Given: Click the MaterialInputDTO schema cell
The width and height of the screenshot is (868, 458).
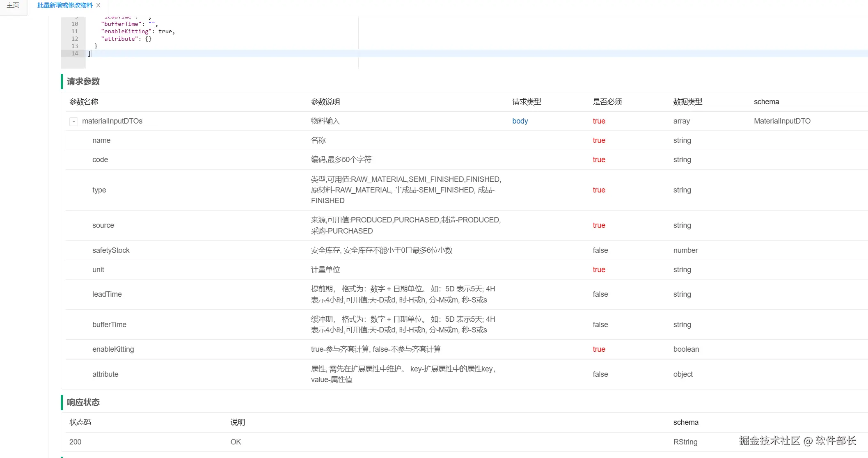Looking at the screenshot, I should pyautogui.click(x=782, y=121).
